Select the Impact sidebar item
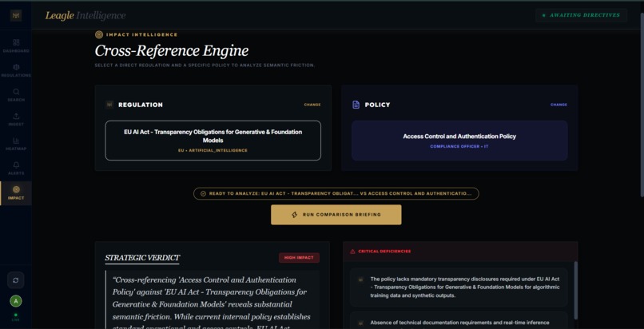This screenshot has height=329, width=644. coord(16,192)
